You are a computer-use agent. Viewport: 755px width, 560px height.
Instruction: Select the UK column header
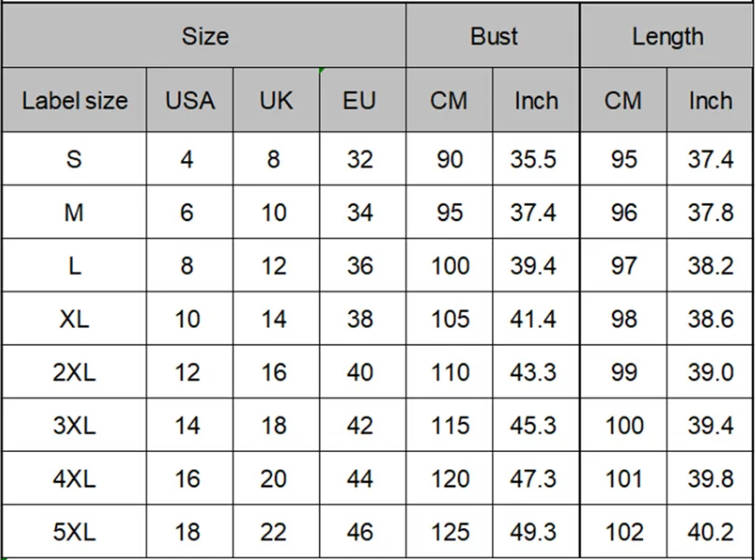click(276, 101)
